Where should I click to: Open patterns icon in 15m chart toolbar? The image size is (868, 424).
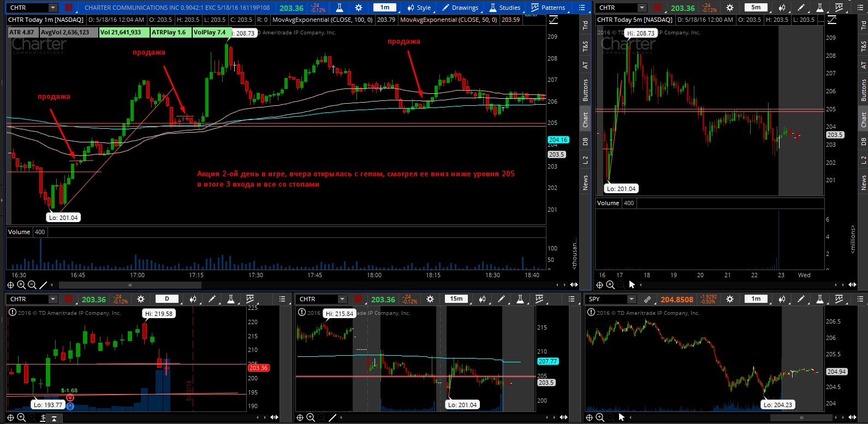pyautogui.click(x=539, y=299)
